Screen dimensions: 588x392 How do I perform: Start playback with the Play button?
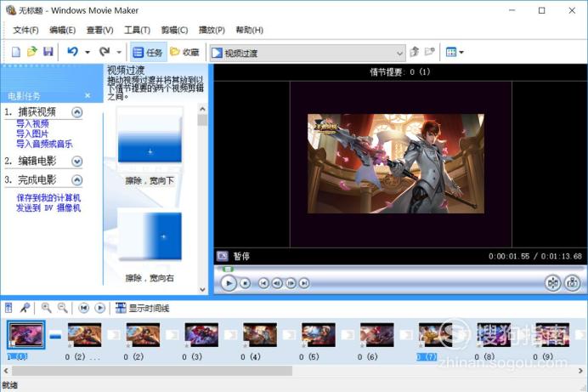click(229, 283)
